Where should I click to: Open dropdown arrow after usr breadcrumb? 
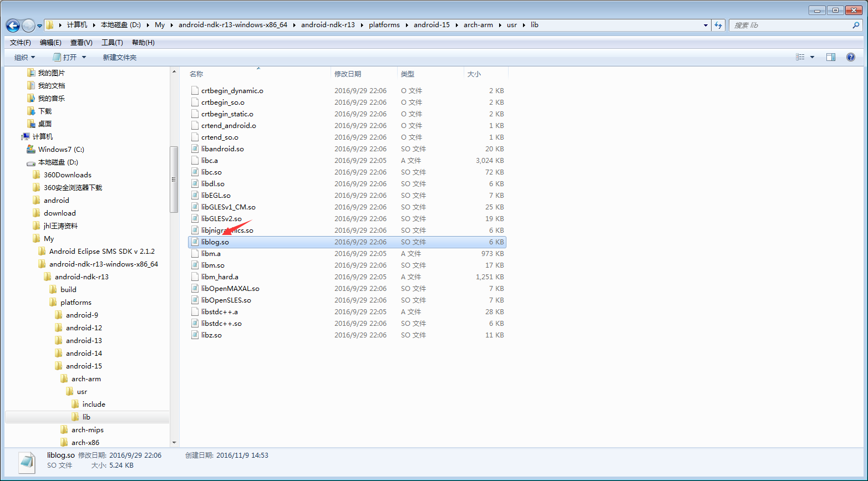[x=524, y=25]
